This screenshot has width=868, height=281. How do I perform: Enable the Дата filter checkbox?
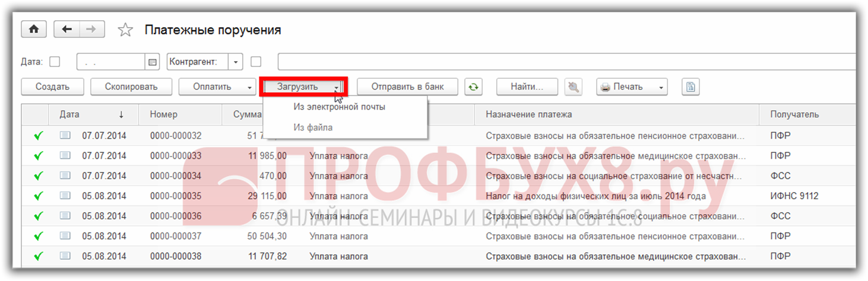tap(55, 62)
